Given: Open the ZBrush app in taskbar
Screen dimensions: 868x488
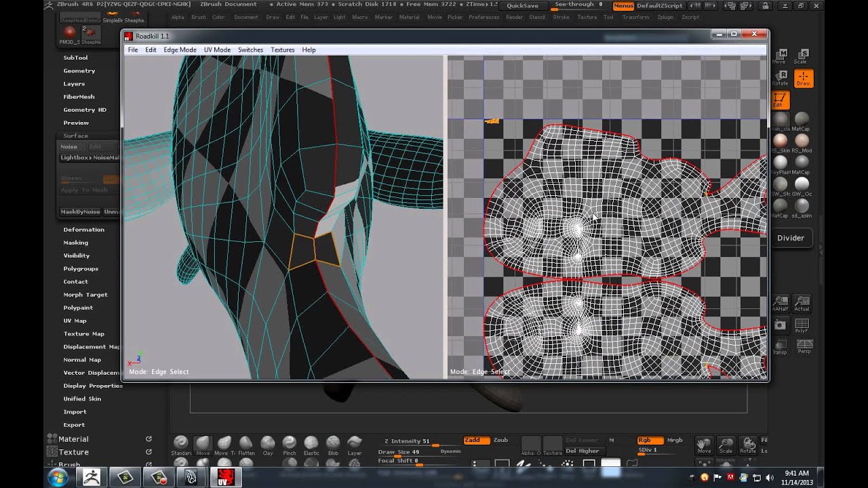Looking at the screenshot, I should coord(92,477).
